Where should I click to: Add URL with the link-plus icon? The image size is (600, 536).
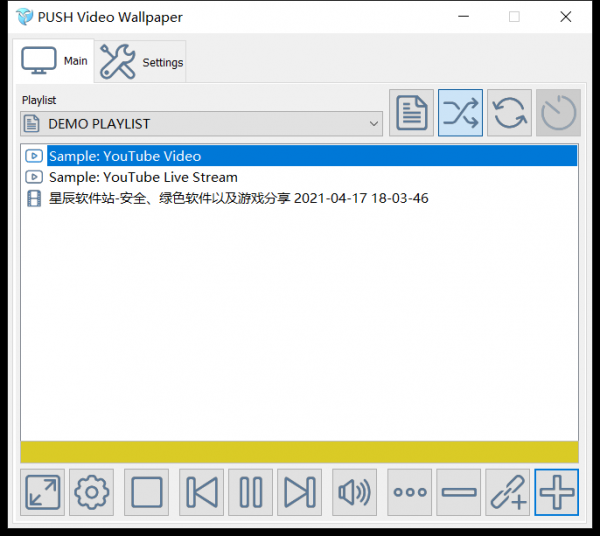[508, 492]
